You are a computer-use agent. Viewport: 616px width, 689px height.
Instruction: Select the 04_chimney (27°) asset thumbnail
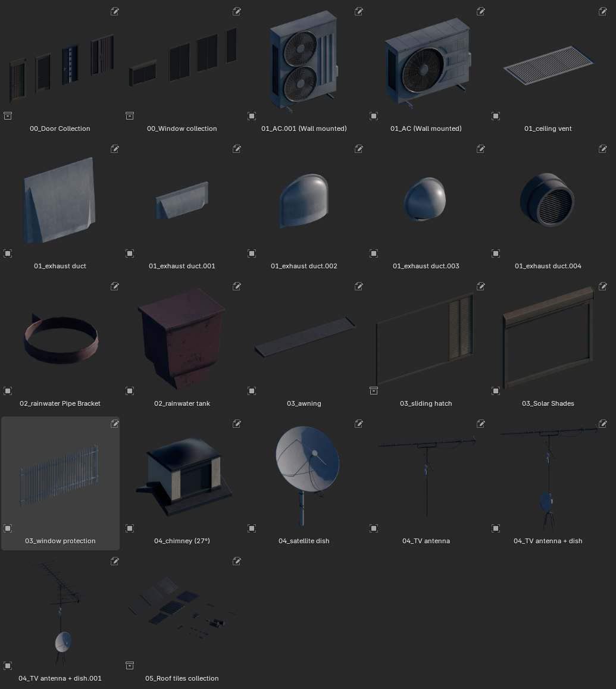[183, 475]
